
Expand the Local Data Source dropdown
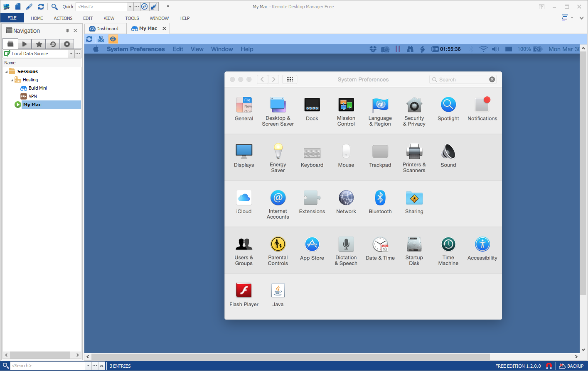click(71, 54)
